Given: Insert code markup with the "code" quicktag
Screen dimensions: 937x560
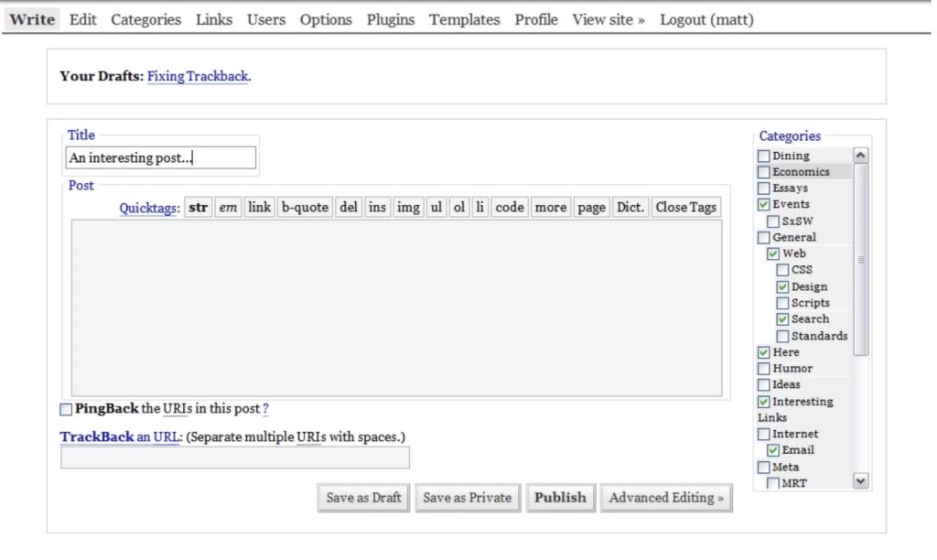Looking at the screenshot, I should click(509, 207).
